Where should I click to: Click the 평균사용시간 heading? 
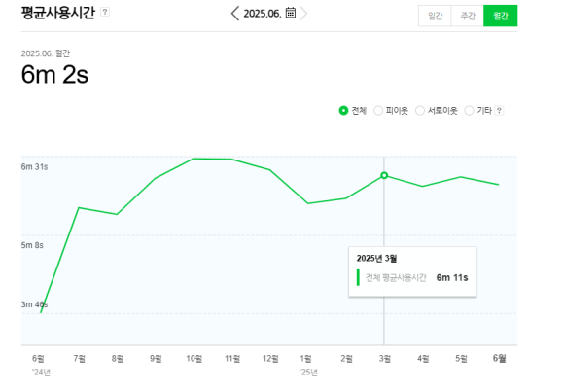58,13
